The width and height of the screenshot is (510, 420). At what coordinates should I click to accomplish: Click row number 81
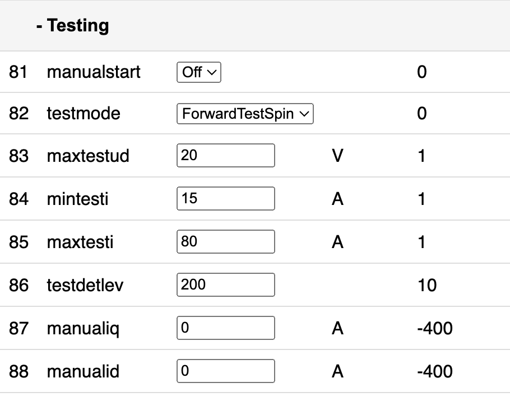pos(18,72)
